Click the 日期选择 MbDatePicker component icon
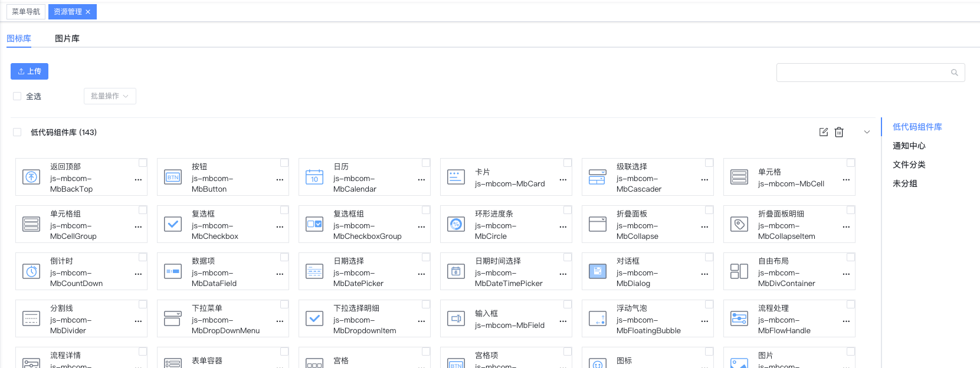 (x=314, y=271)
